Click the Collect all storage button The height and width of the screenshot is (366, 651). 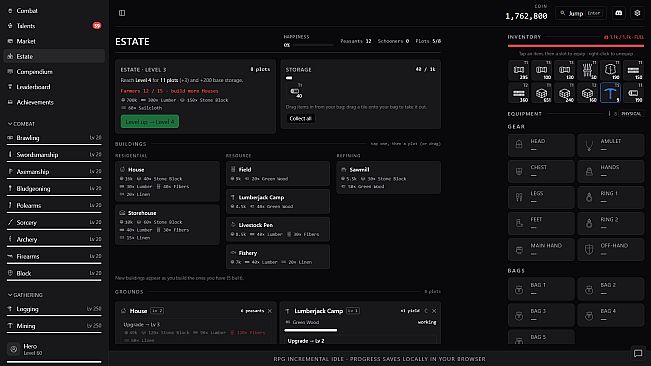[300, 118]
